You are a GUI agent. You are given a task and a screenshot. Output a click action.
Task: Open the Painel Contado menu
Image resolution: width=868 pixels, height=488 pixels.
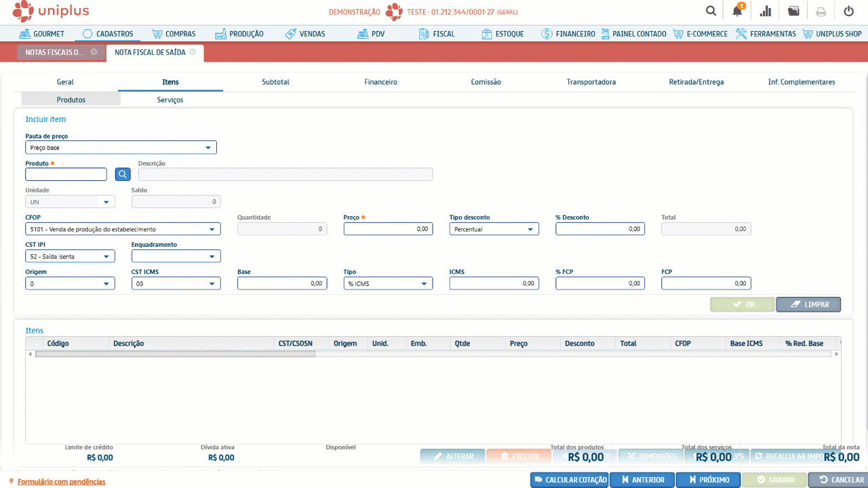[634, 33]
